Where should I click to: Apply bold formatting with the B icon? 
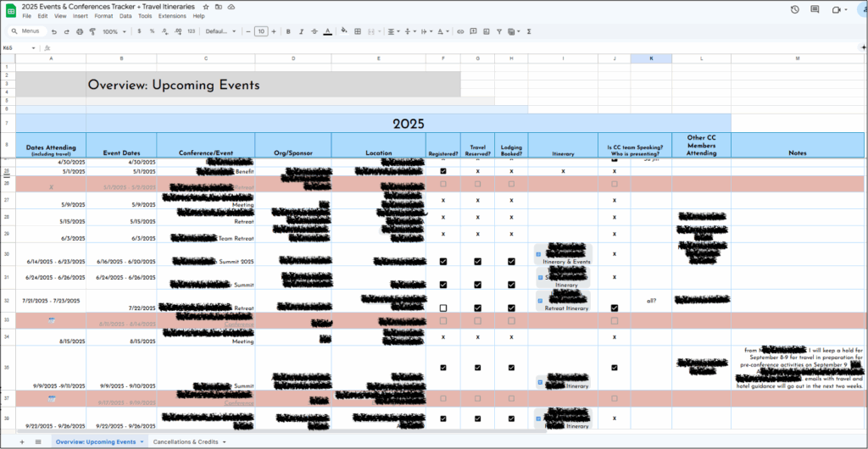tap(288, 31)
